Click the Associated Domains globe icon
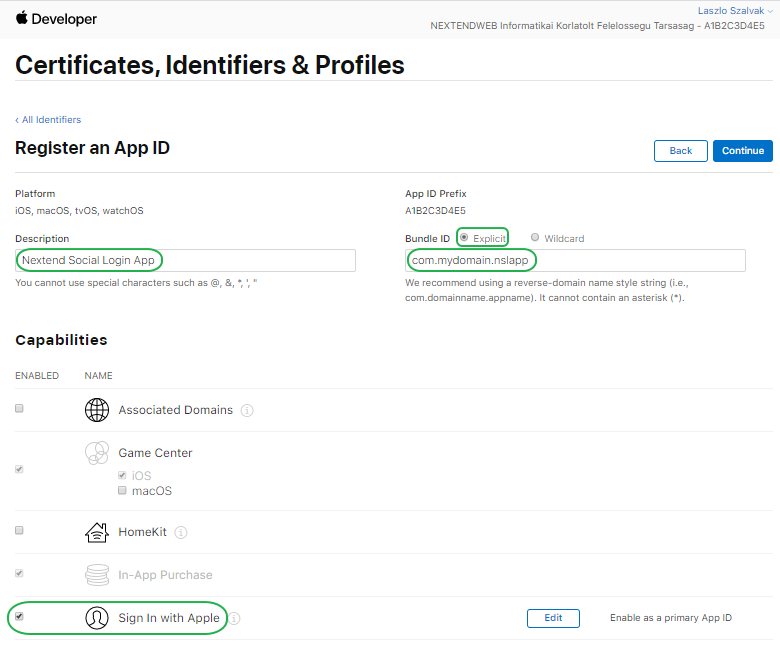 coord(97,410)
